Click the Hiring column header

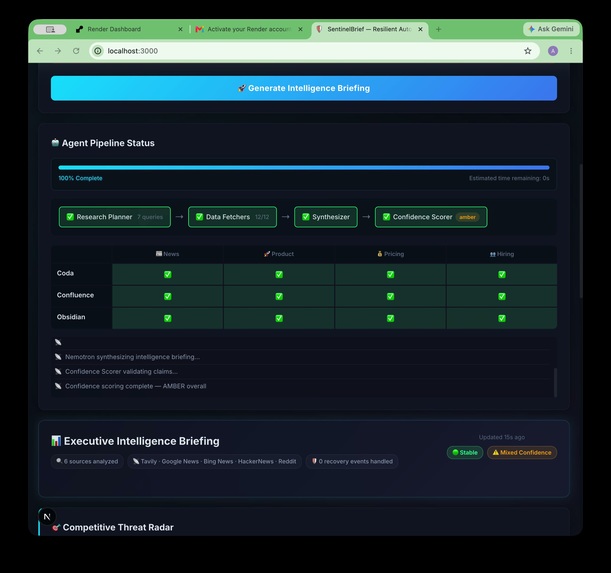pyautogui.click(x=502, y=254)
